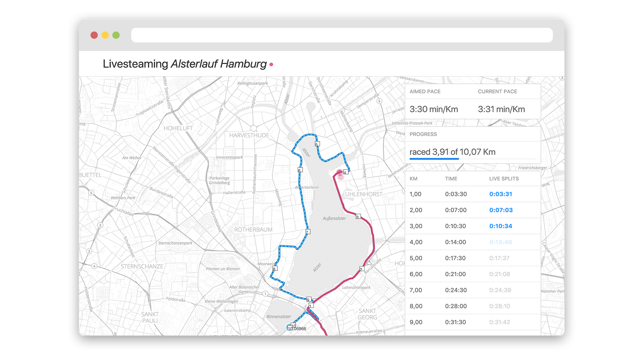Click the 10.06966 finish marker label

(x=297, y=329)
